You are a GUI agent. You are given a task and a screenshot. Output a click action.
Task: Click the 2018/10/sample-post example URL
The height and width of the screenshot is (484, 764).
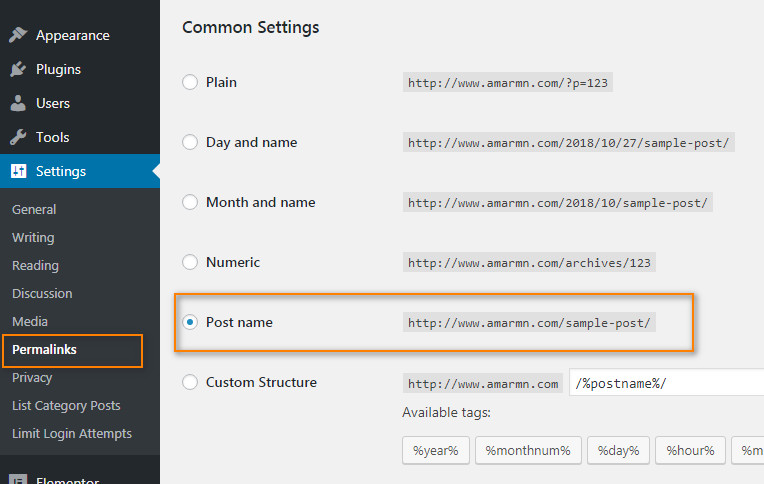click(x=558, y=202)
